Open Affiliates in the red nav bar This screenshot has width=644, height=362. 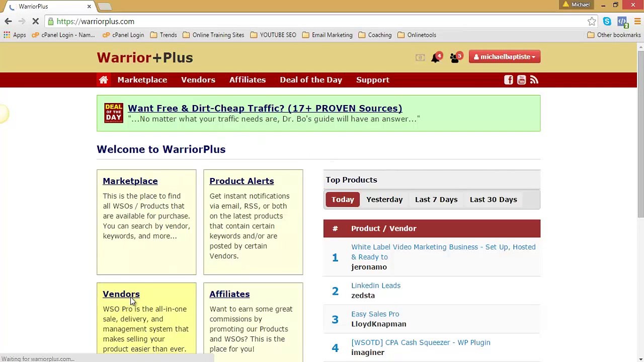tap(248, 80)
